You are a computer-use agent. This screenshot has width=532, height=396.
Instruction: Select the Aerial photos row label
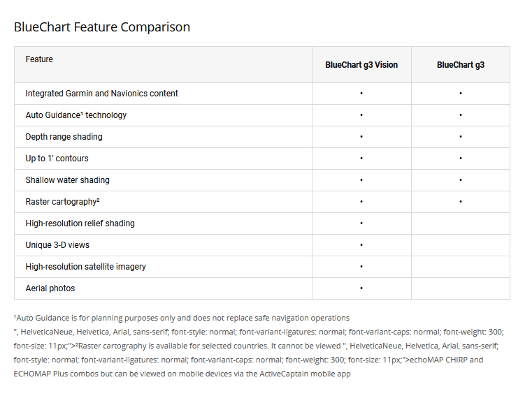pyautogui.click(x=50, y=288)
